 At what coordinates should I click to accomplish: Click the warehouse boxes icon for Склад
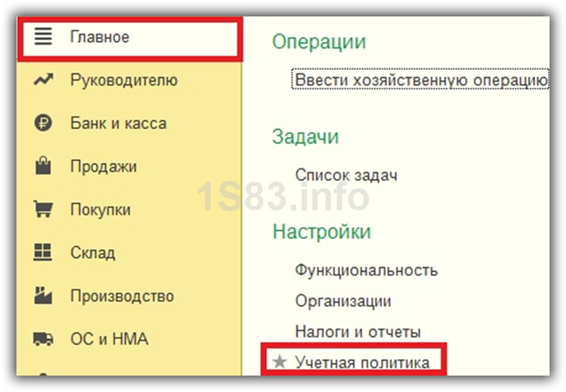click(x=43, y=251)
